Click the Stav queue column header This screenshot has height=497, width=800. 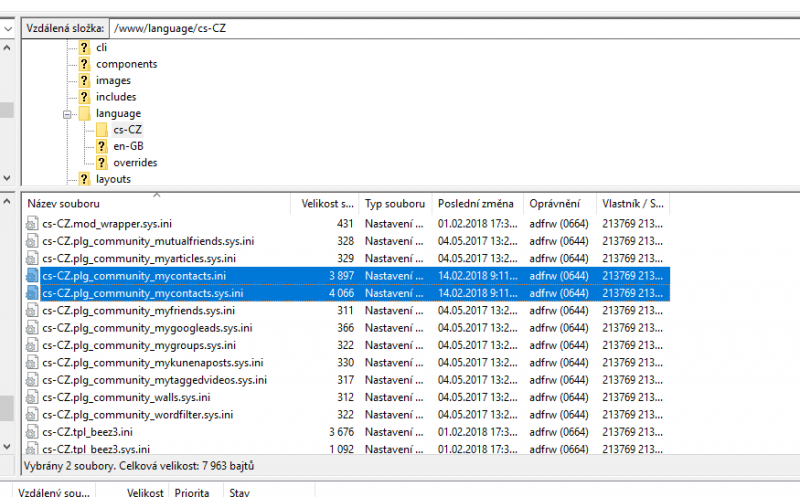(269, 492)
